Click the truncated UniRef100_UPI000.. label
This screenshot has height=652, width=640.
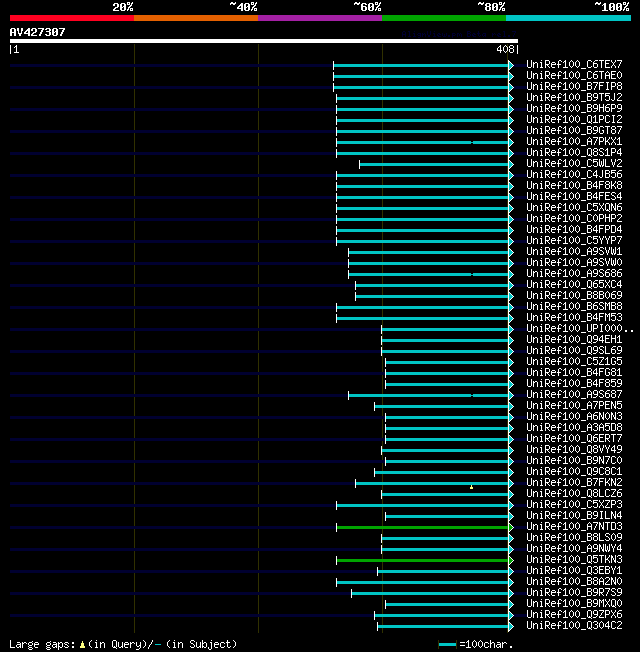[x=580, y=328]
